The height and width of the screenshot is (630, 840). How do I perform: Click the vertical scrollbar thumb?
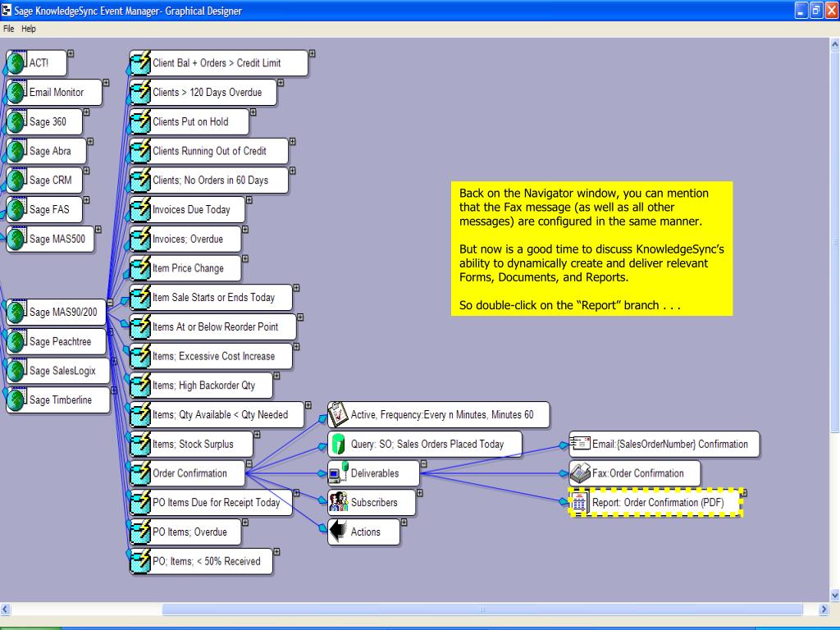tap(834, 241)
